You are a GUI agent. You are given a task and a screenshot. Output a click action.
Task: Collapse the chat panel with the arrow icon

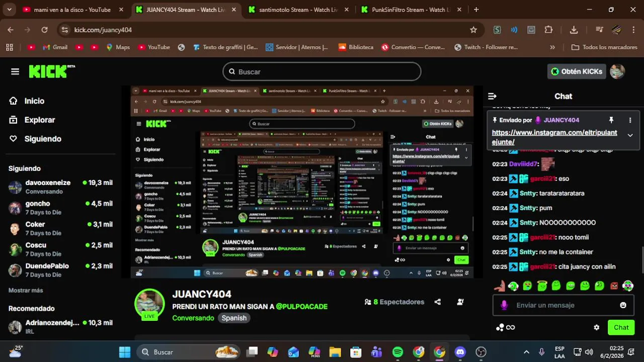coord(493,96)
